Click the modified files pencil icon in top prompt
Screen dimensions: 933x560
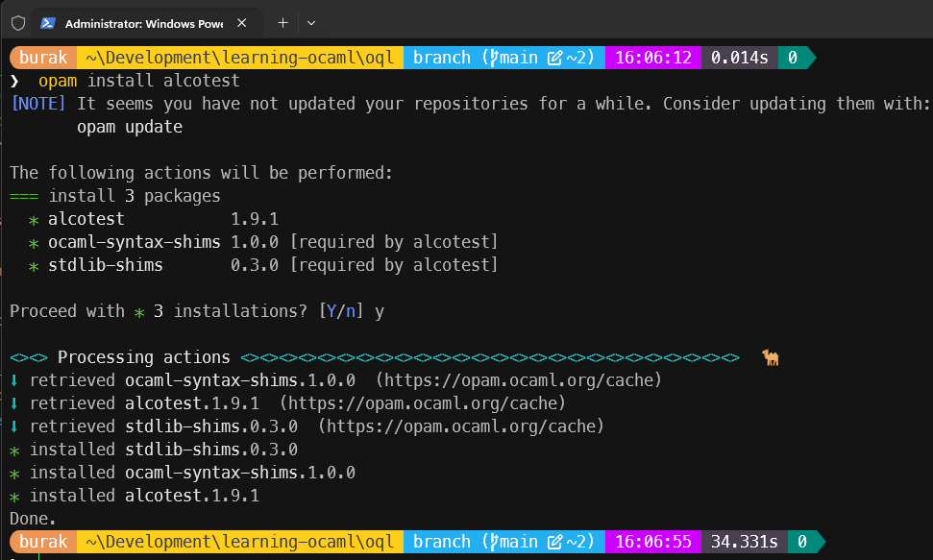(x=554, y=58)
